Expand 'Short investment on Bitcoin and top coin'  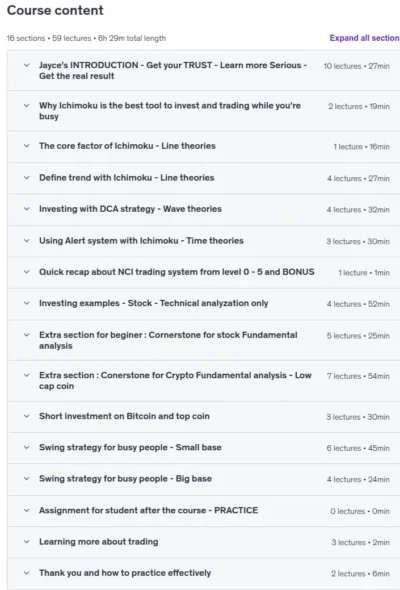26,416
